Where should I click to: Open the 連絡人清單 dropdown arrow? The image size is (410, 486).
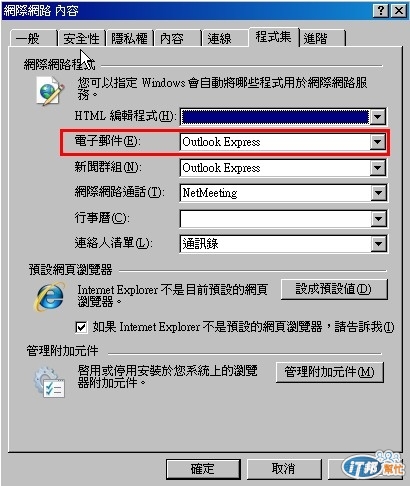pos(378,244)
